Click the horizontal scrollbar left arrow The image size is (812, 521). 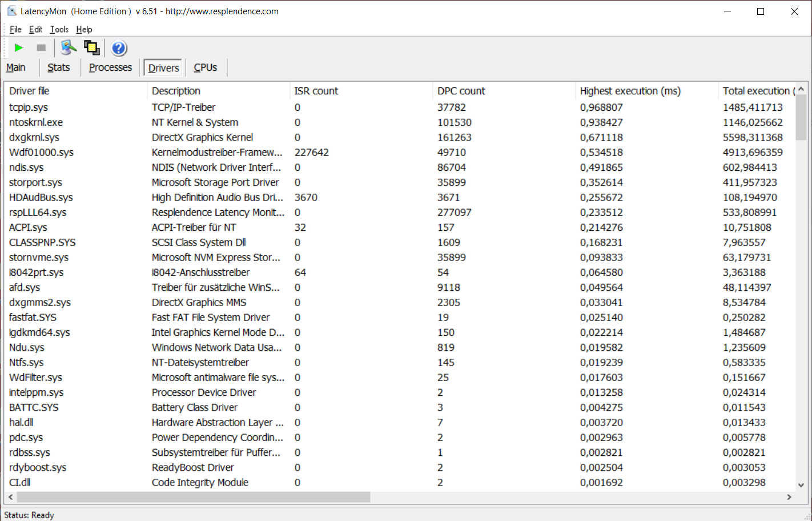tap(10, 497)
